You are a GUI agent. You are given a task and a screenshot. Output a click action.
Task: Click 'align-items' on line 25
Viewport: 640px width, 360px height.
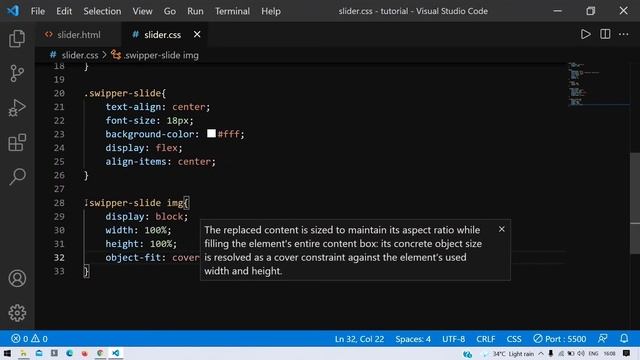[x=136, y=162]
